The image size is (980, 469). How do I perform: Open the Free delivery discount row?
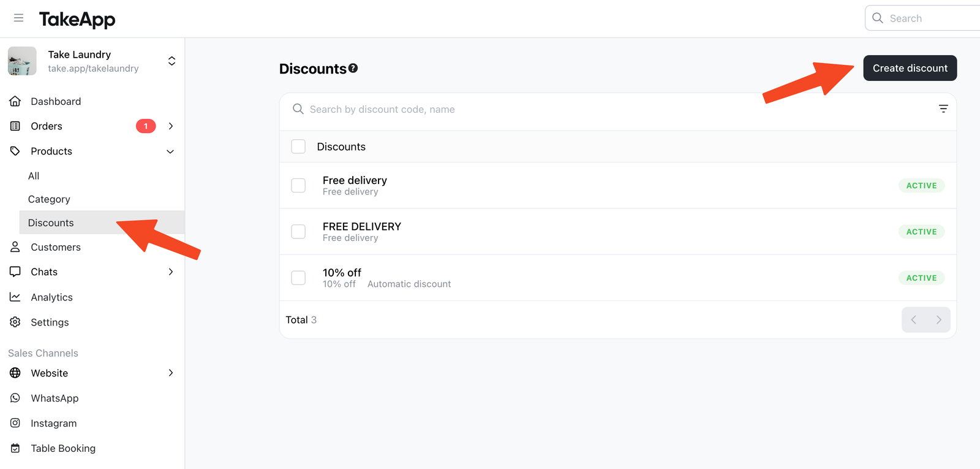618,185
